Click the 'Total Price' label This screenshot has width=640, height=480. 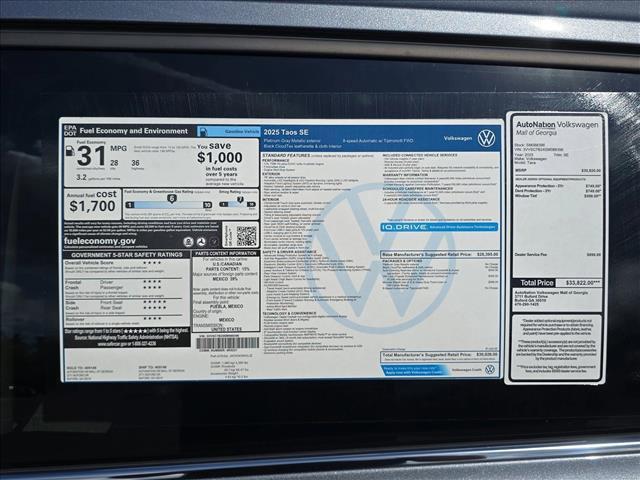(x=537, y=283)
